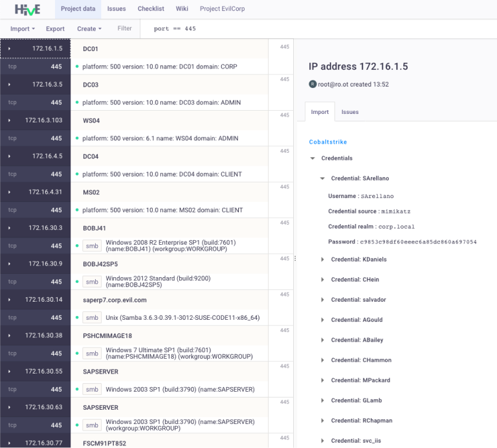497x448 pixels.
Task: Switch to the Checklist tab
Action: click(x=151, y=9)
